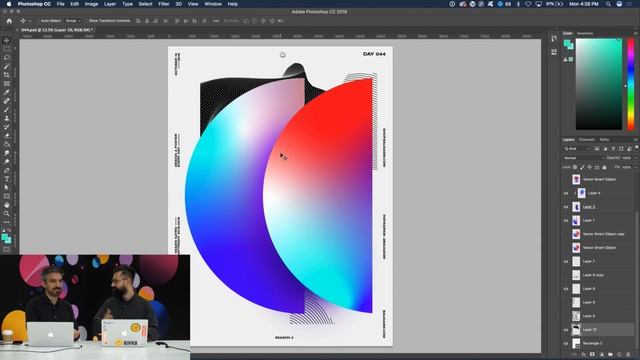Open the File menu
This screenshot has width=640, height=360.
click(x=60, y=4)
